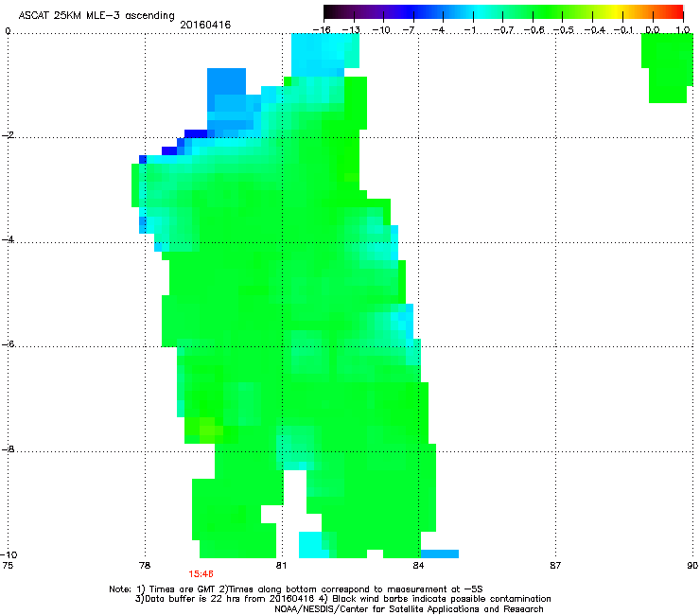Click the 75 longitude axis label
The image size is (700, 615).
[x=8, y=566]
